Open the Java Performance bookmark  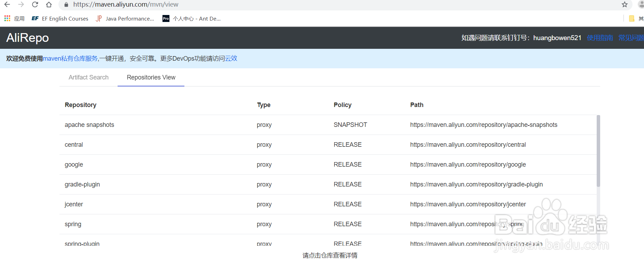[x=125, y=18]
